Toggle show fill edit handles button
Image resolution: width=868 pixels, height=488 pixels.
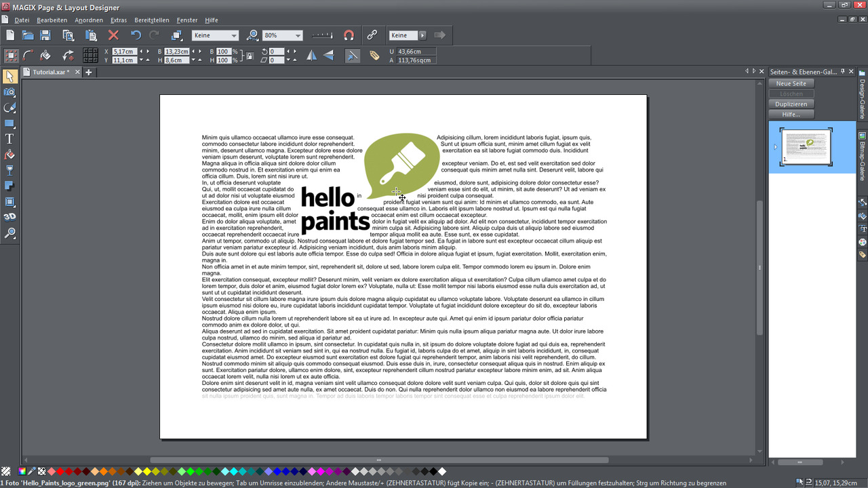pyautogui.click(x=45, y=56)
